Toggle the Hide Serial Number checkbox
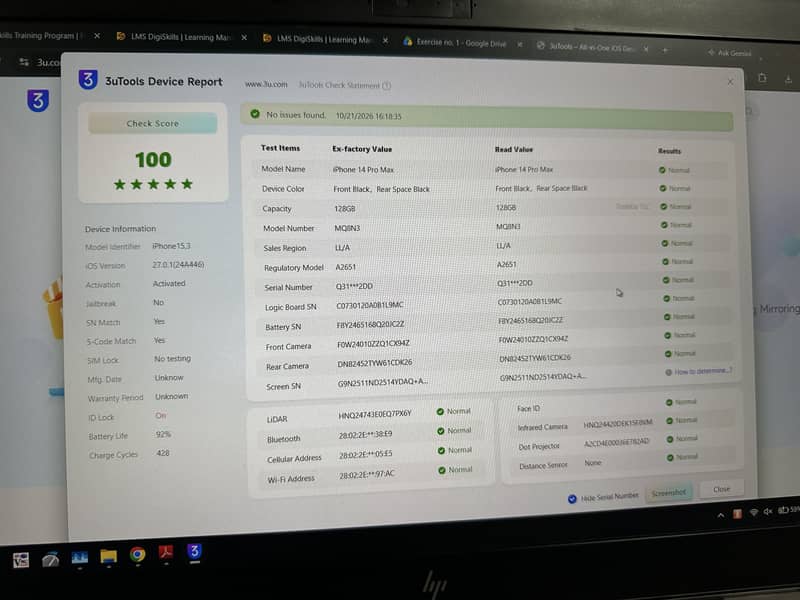Viewport: 800px width, 600px height. click(572, 498)
